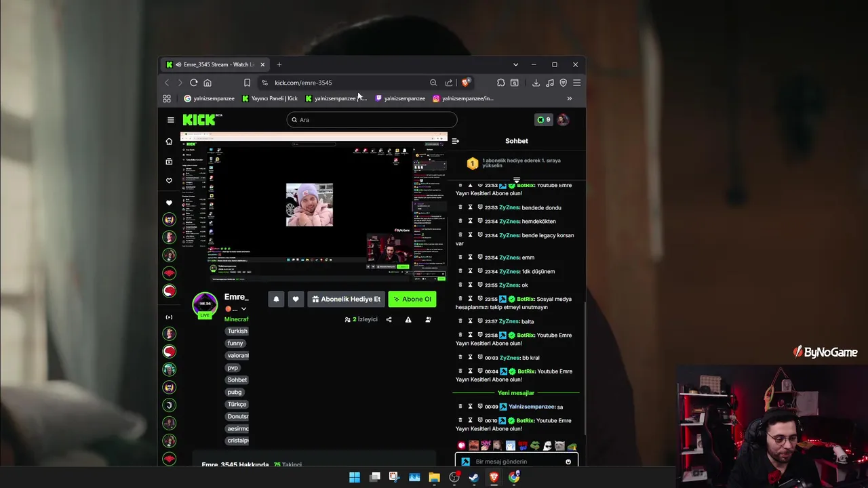Go to browser home page

tap(208, 83)
